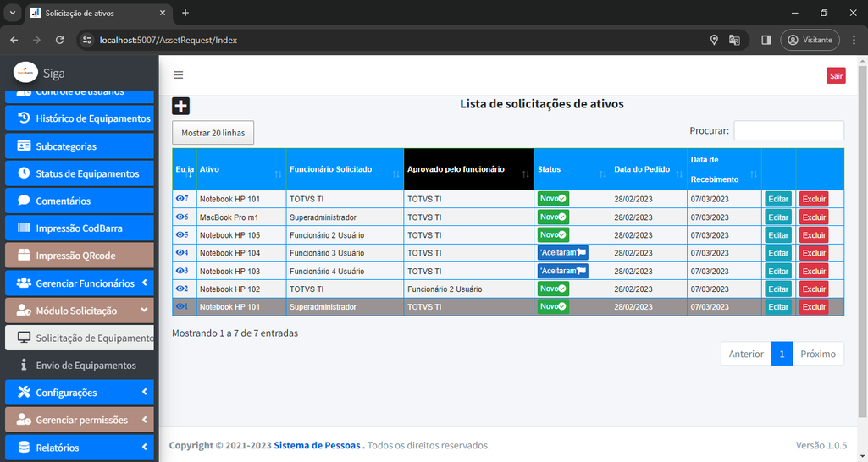View details of request 3 eye icon

[180, 271]
